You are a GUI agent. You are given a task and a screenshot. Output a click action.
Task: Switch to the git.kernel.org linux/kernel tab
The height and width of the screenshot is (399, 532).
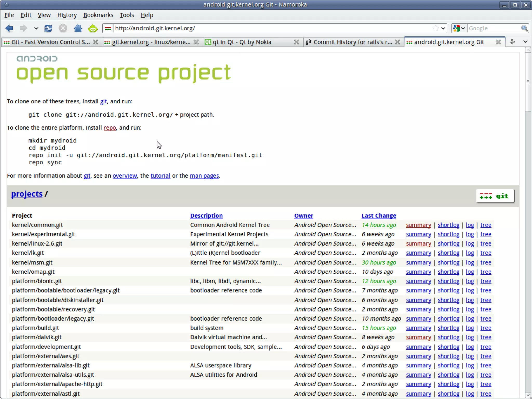(151, 42)
